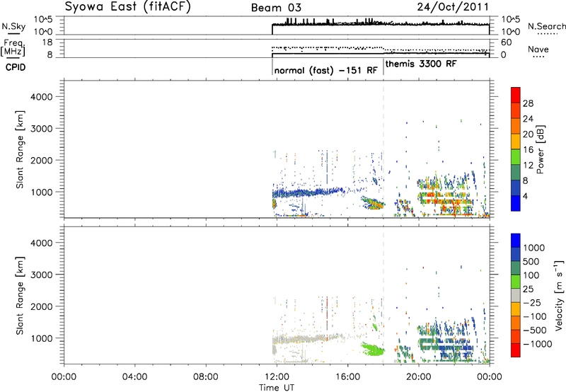Click 'Slant Range [km]' label of velocity panel
The width and height of the screenshot is (566, 392).
(20, 296)
